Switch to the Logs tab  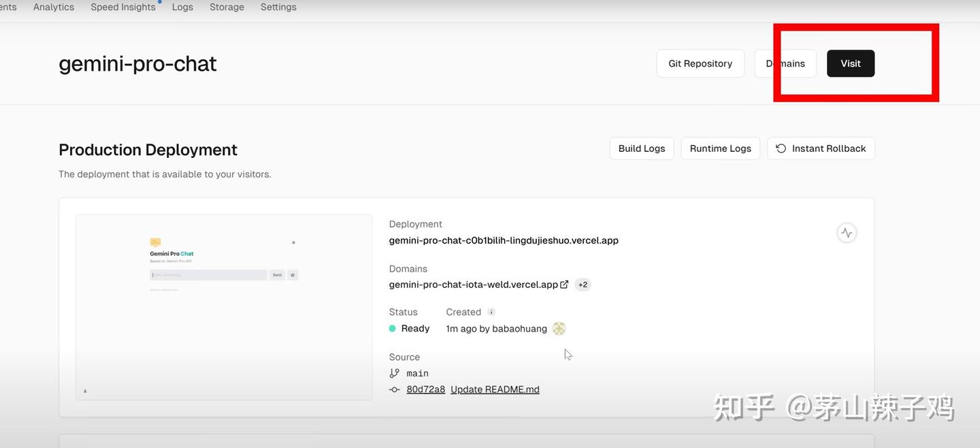(182, 7)
